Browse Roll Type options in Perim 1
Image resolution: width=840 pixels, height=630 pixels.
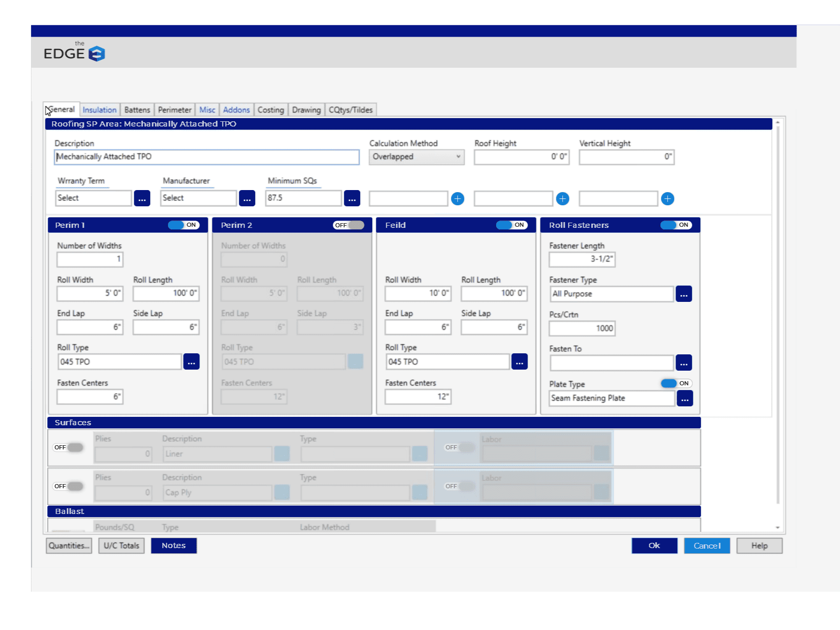[x=191, y=362]
